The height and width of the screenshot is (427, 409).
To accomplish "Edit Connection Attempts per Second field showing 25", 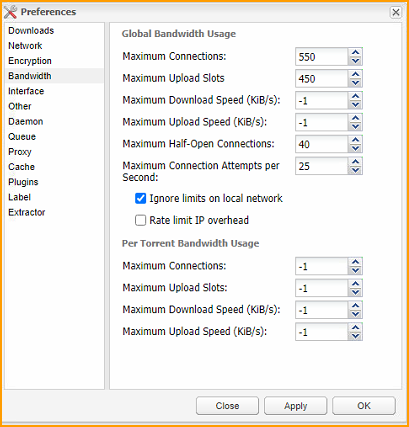I will pyautogui.click(x=322, y=166).
